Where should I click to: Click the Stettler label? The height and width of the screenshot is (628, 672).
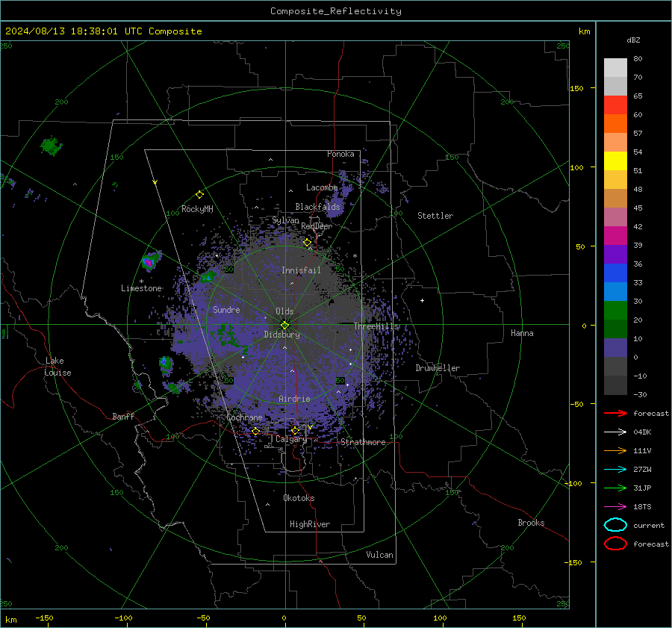(x=435, y=216)
